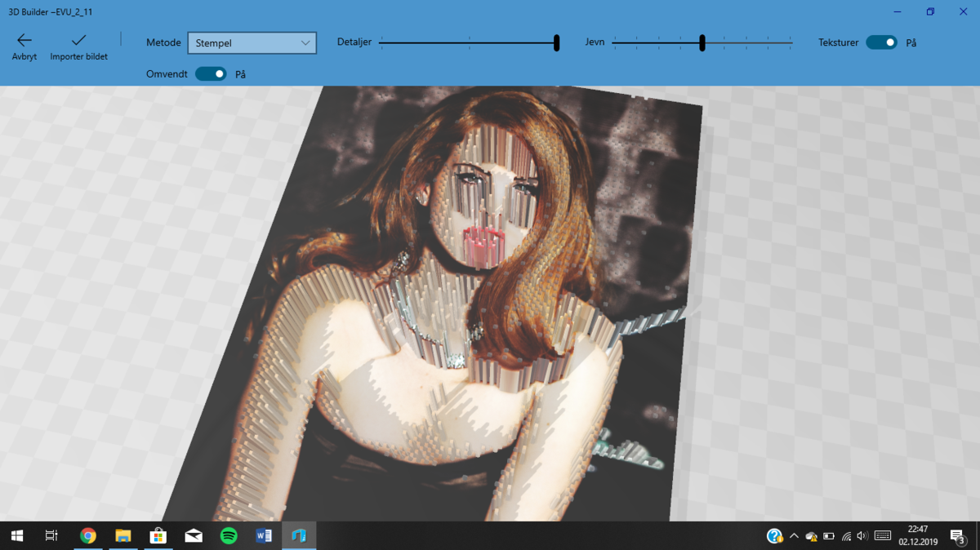The image size is (980, 550).
Task: Open the Mail app from the taskbar
Action: click(194, 535)
